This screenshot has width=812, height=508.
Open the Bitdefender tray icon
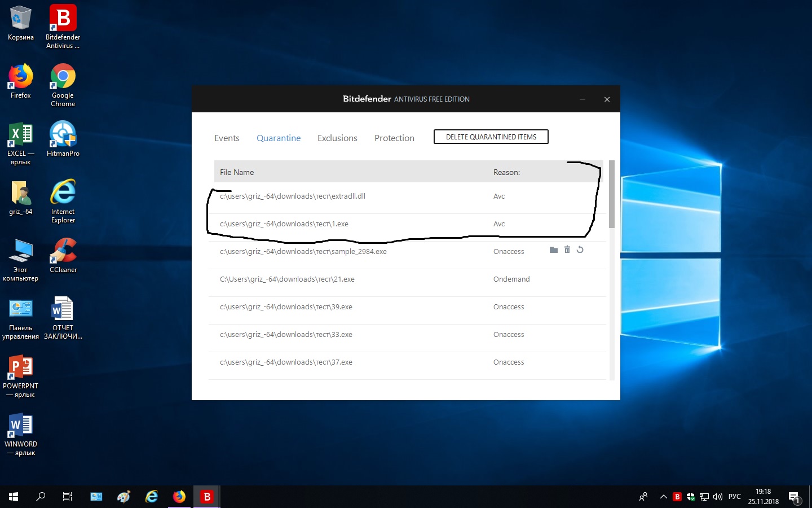[x=677, y=497]
